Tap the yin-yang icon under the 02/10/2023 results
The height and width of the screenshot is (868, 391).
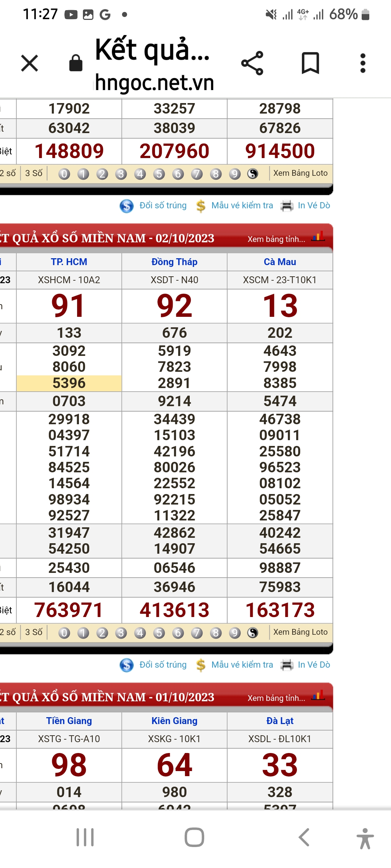click(x=253, y=633)
